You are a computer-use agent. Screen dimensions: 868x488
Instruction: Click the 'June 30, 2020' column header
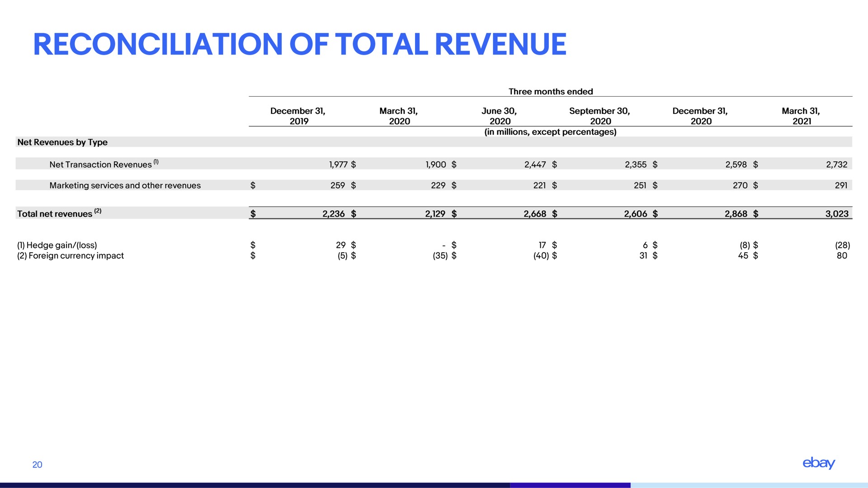click(x=499, y=116)
